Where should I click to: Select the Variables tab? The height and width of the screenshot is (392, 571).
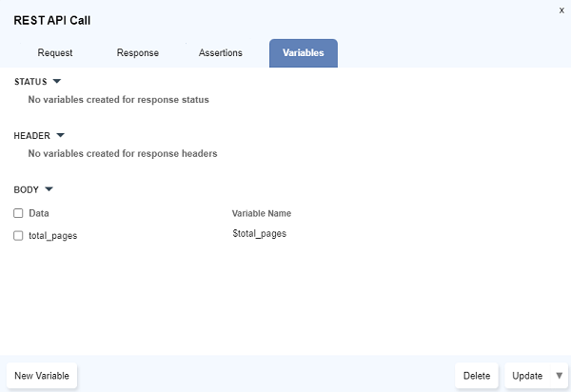[x=303, y=53]
